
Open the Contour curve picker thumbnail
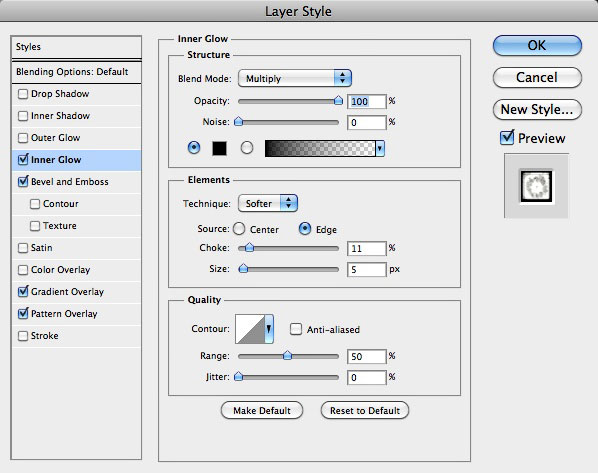(x=250, y=329)
